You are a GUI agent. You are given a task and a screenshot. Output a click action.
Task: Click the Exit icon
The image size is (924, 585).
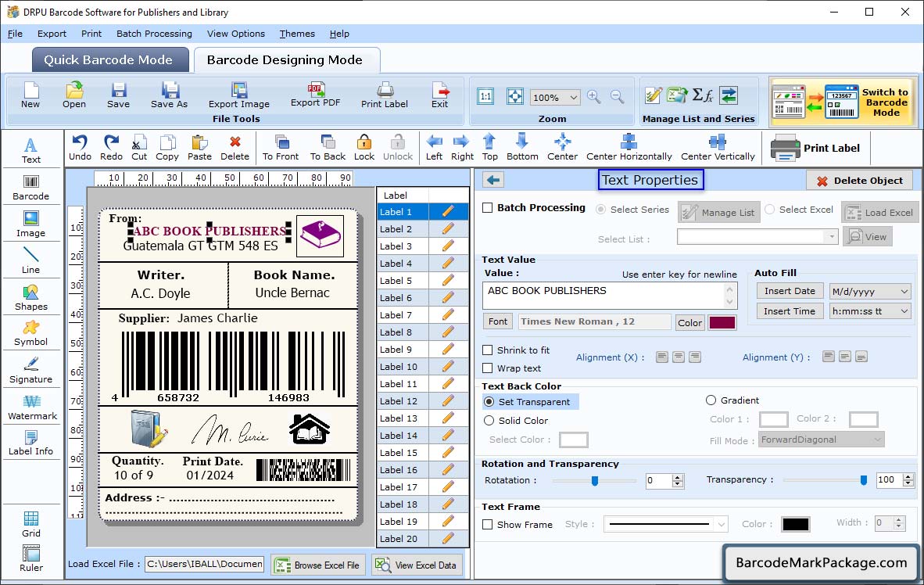tap(439, 95)
